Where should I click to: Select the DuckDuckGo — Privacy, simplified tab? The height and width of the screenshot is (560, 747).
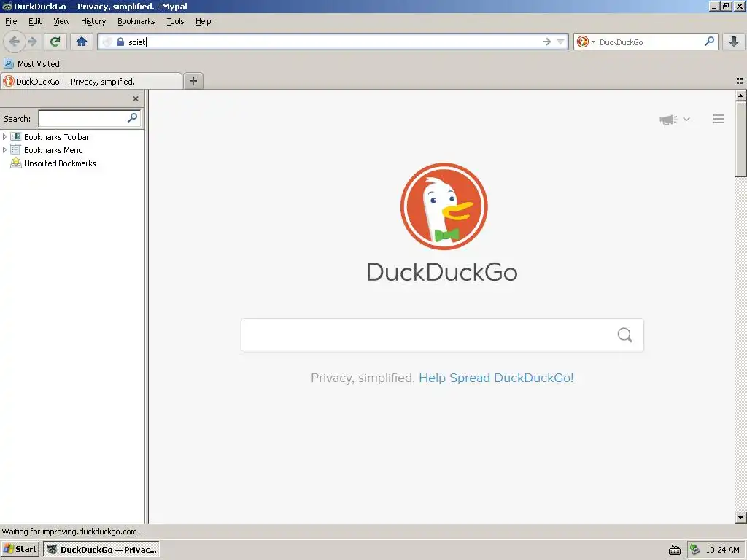91,82
